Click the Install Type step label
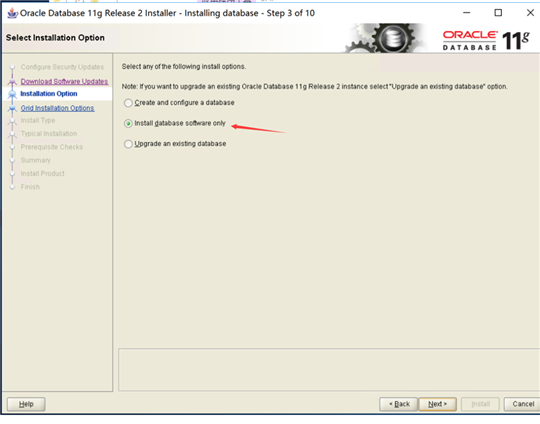The width and height of the screenshot is (540, 424). [38, 120]
